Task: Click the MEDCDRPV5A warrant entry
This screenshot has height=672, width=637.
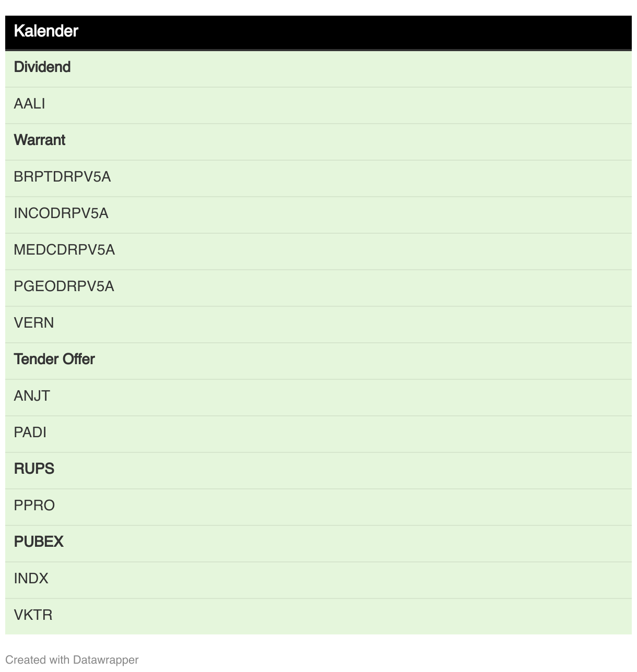Action: [x=64, y=250]
